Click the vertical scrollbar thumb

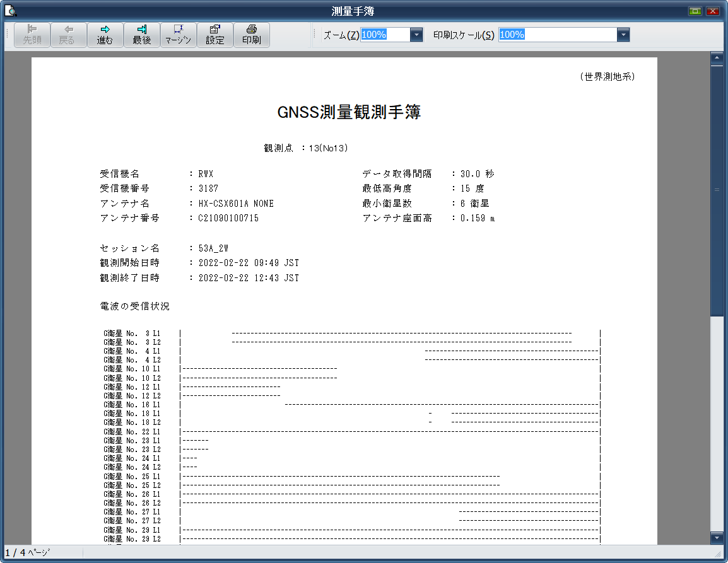point(717,190)
